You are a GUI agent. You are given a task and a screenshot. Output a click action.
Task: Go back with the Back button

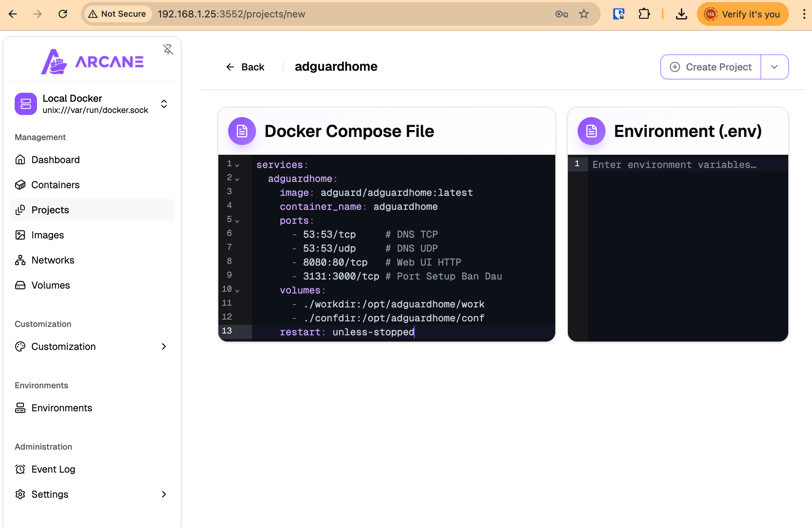[245, 67]
